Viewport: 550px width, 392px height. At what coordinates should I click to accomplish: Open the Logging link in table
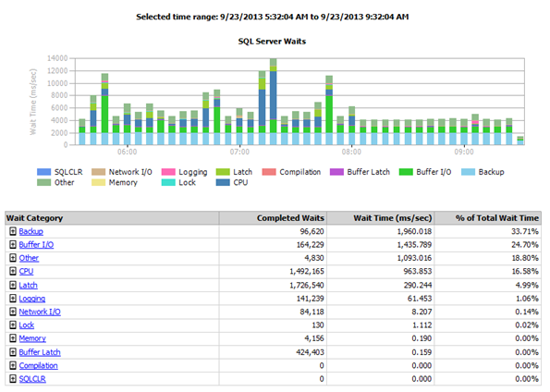(32, 299)
